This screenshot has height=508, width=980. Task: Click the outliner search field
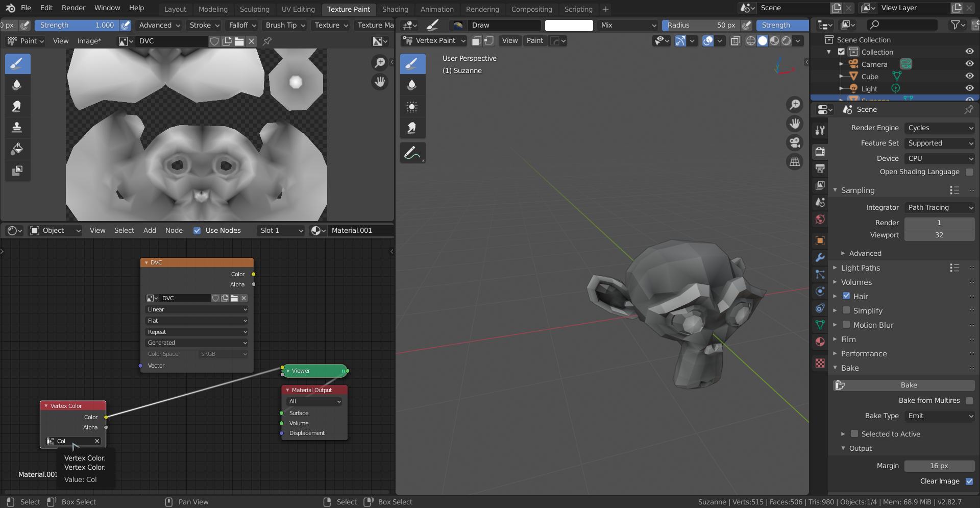click(x=902, y=25)
